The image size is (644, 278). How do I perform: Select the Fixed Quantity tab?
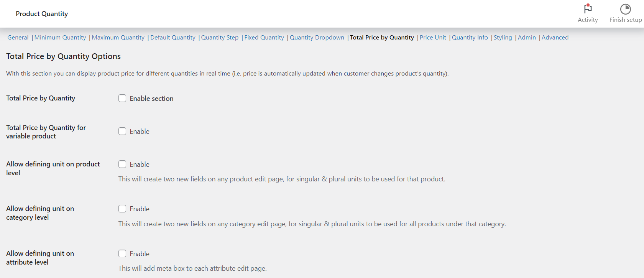coord(264,38)
